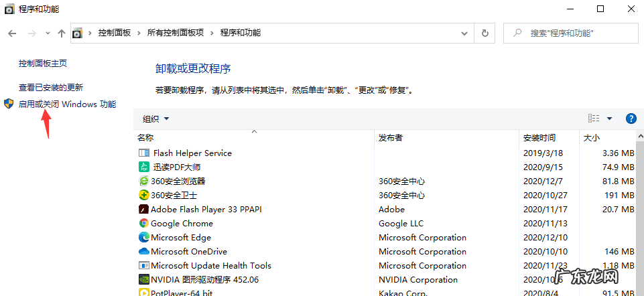Open the 控制面板主页 link

click(x=43, y=64)
